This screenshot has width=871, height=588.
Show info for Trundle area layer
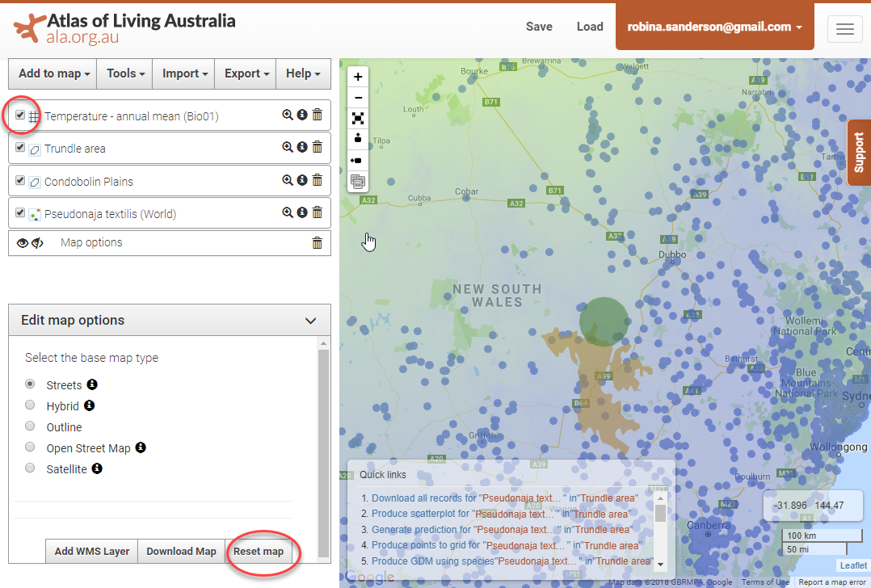tap(302, 147)
